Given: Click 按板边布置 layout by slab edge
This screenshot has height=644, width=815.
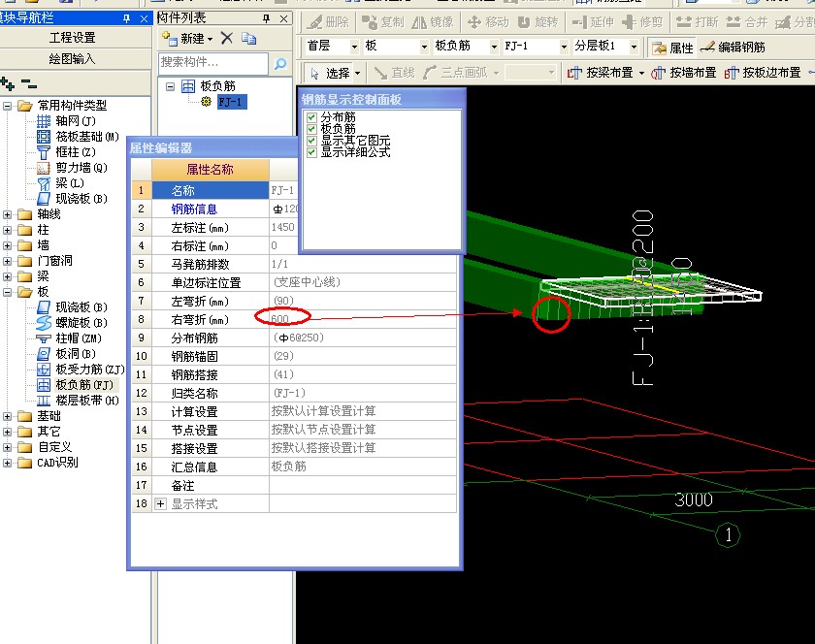Looking at the screenshot, I should click(x=762, y=73).
